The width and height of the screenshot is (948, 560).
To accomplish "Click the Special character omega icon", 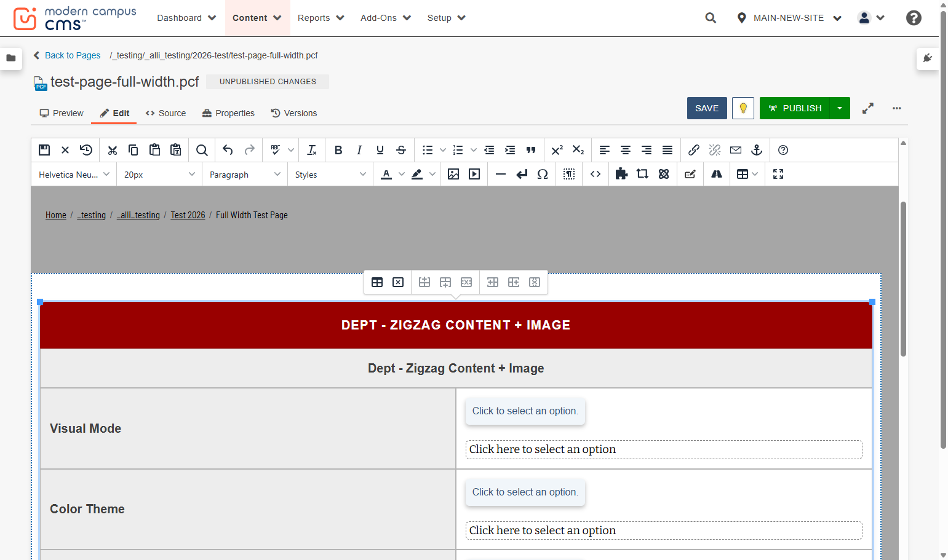I will [543, 174].
